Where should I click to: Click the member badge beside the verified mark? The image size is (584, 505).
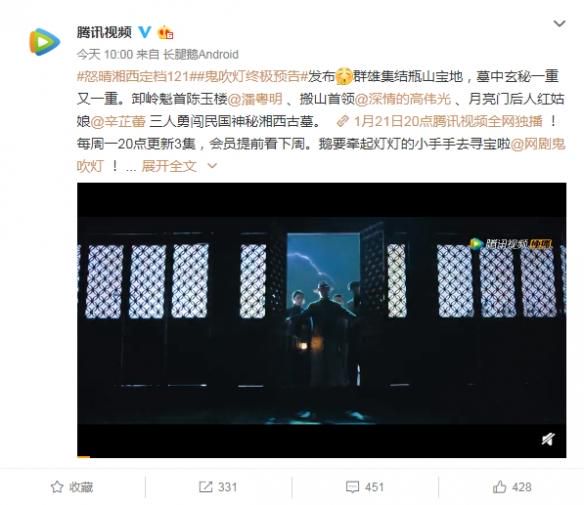[165, 33]
